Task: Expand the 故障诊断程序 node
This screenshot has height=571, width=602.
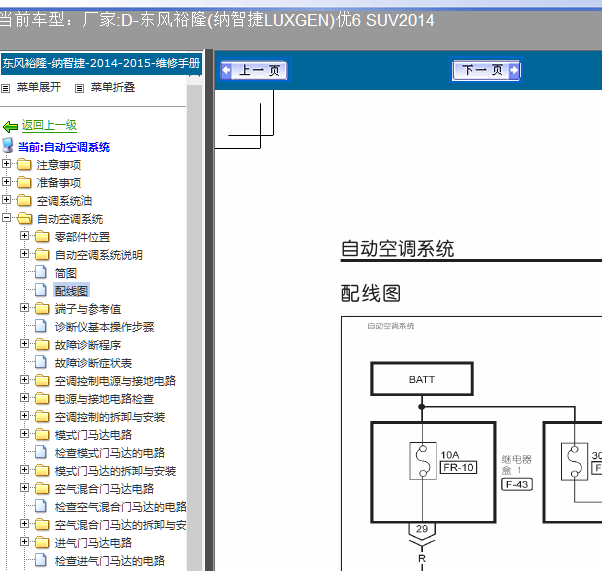Action: coord(24,343)
